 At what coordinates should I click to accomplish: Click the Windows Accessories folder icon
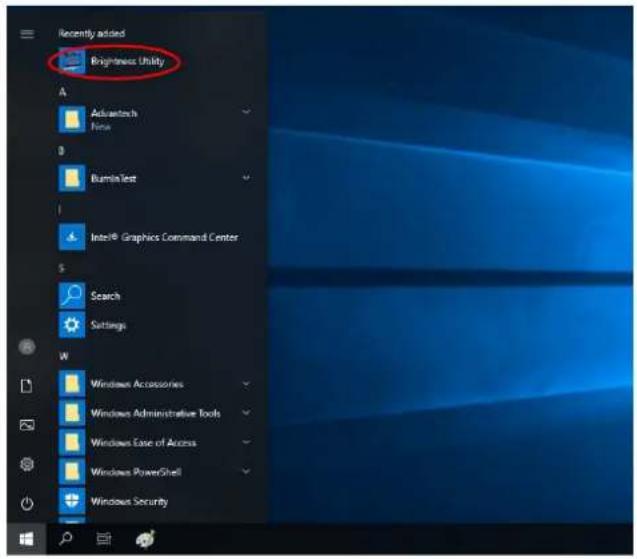[72, 384]
